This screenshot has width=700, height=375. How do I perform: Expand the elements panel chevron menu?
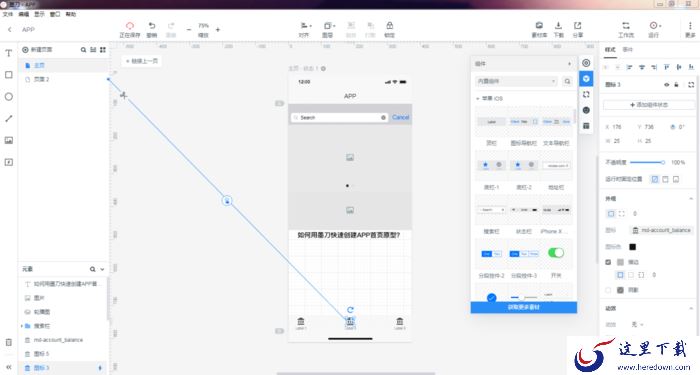tap(102, 269)
